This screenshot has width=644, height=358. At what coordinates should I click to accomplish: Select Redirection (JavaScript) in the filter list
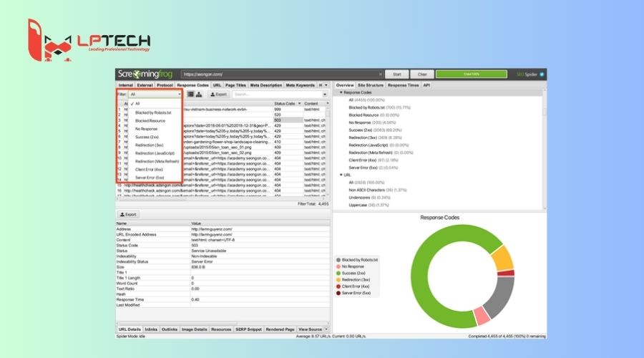tap(155, 153)
